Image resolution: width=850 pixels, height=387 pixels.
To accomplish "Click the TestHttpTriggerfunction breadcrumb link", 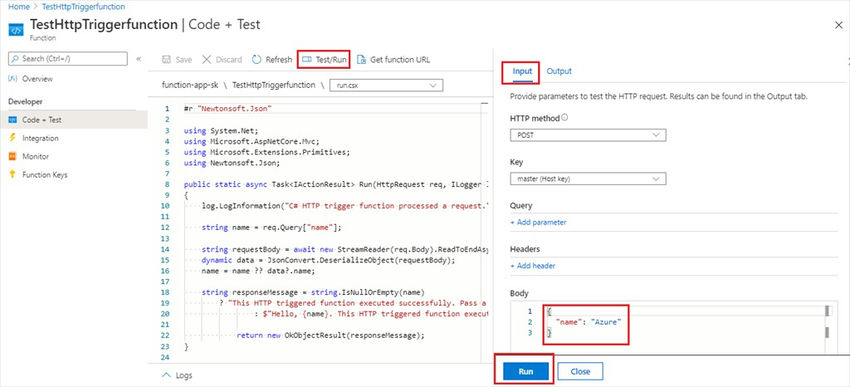I will pos(83,7).
